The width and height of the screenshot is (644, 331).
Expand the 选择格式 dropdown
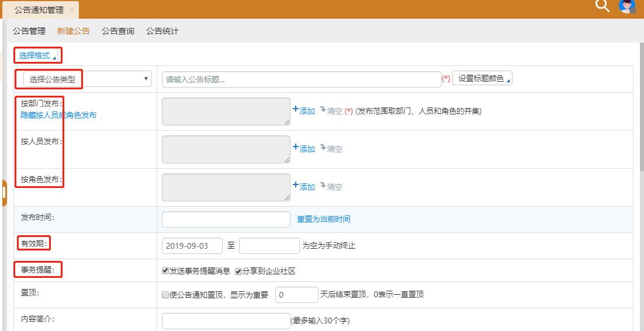pos(37,55)
